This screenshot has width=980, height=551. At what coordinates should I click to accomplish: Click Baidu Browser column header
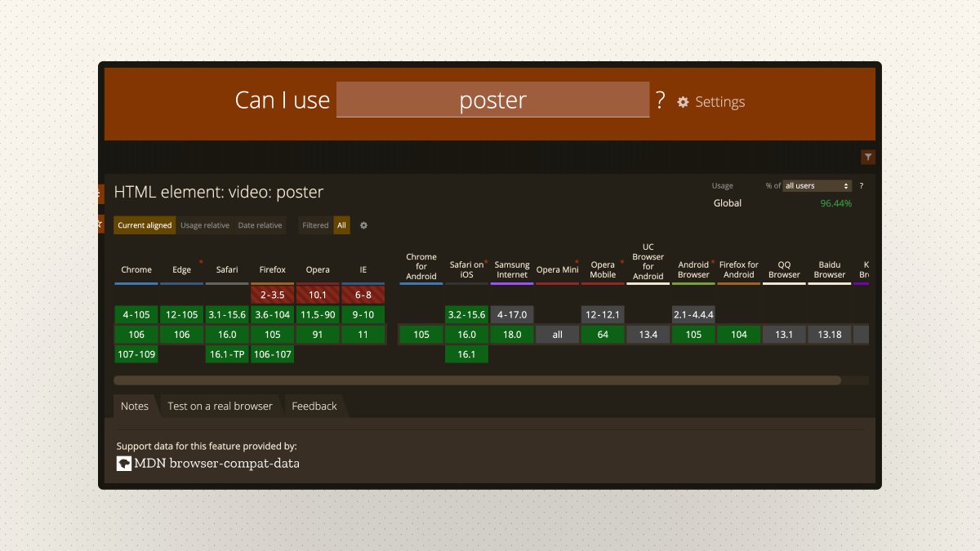click(x=830, y=269)
